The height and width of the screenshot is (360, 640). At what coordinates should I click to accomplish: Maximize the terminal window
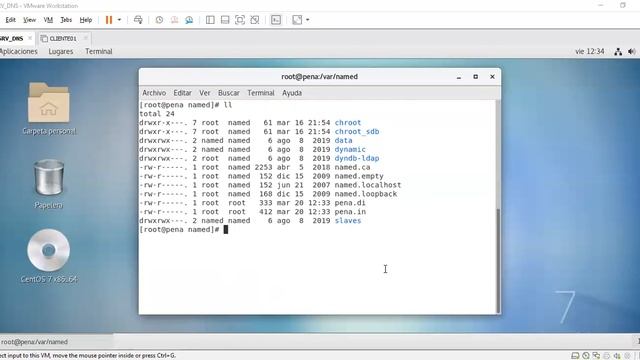pos(476,77)
